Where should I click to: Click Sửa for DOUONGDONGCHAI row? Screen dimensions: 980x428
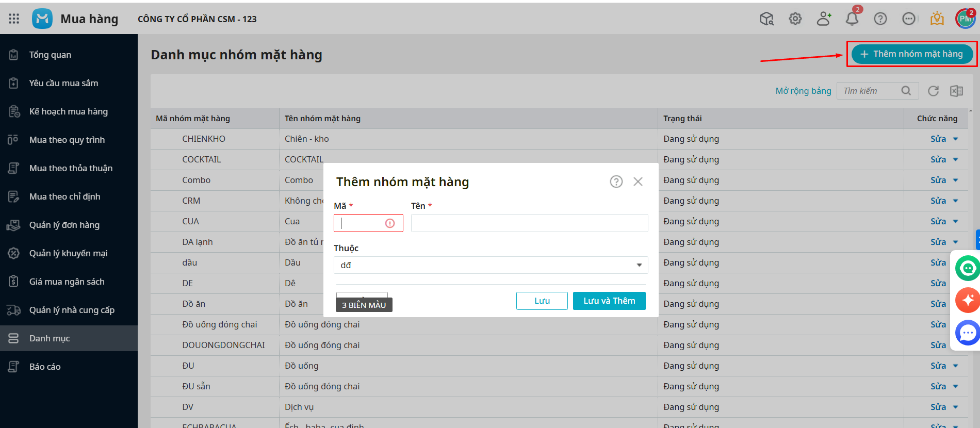(938, 345)
